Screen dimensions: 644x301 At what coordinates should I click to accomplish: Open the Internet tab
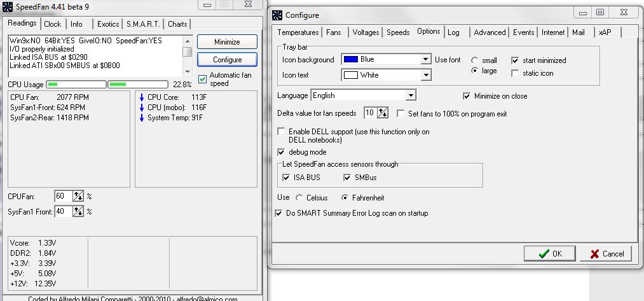point(553,32)
